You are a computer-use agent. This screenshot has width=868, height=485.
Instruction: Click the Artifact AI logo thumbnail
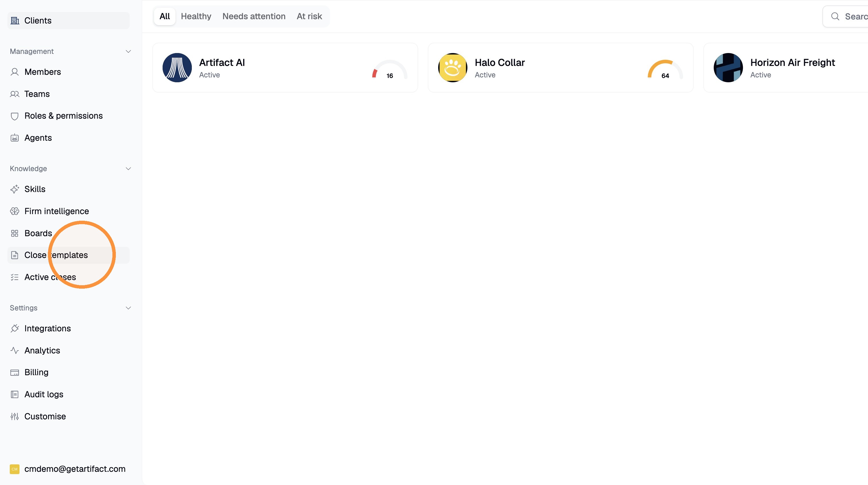(x=177, y=68)
